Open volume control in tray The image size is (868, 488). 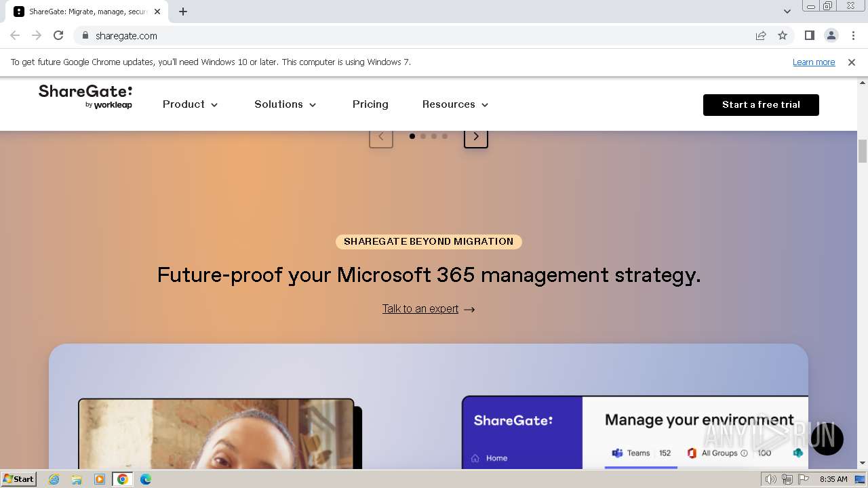pyautogui.click(x=771, y=479)
